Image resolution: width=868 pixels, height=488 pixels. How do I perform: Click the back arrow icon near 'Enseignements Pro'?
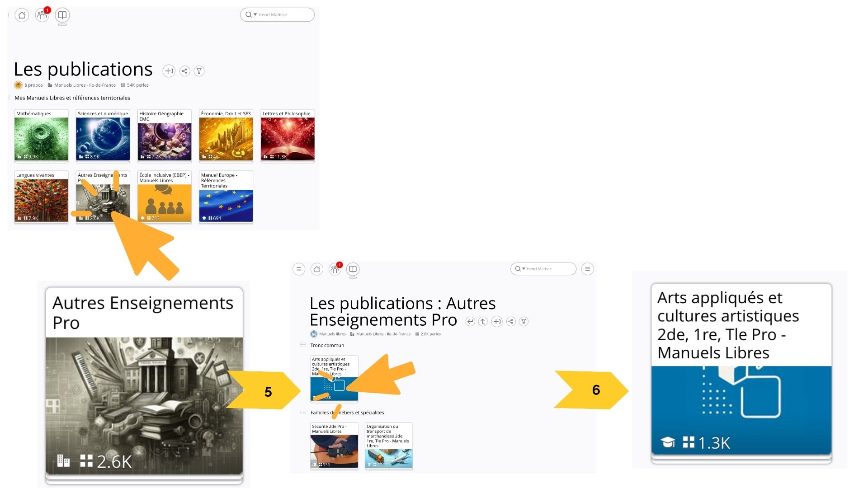pos(470,322)
